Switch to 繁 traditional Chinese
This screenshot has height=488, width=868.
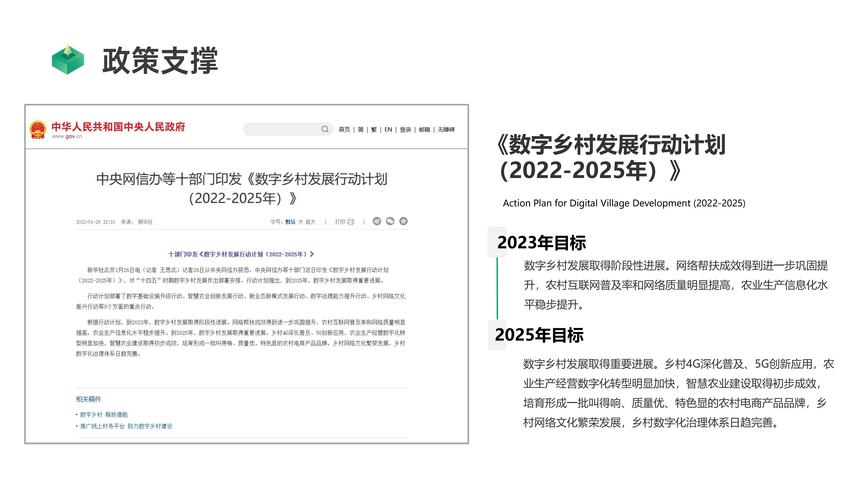click(x=374, y=130)
